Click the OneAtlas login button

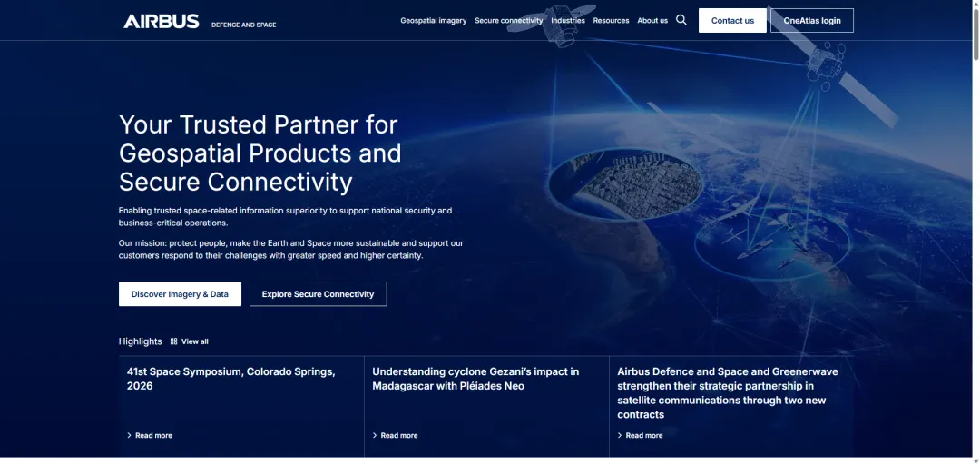point(812,21)
